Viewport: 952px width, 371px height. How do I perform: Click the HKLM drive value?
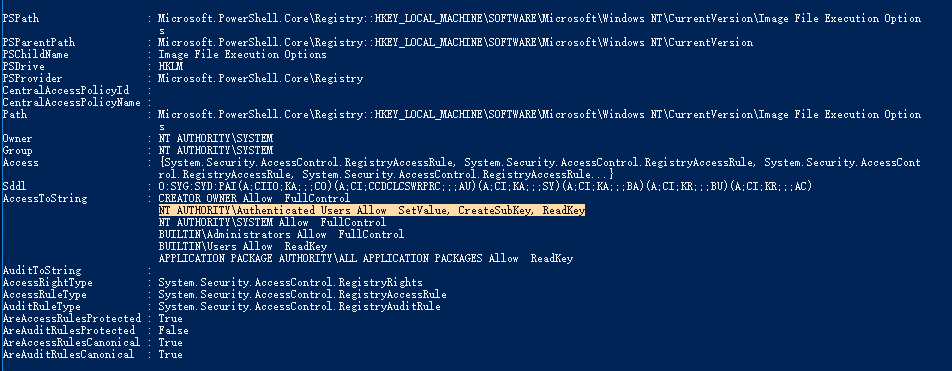171,66
